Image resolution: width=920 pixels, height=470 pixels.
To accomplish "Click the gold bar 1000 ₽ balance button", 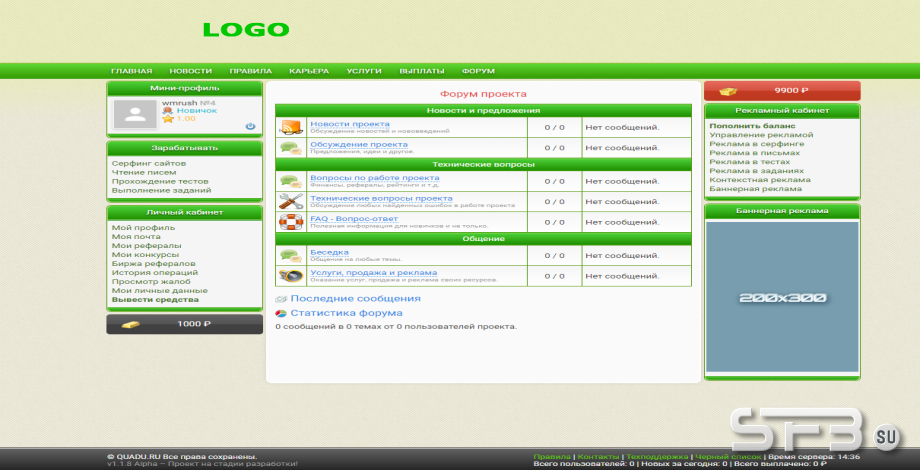I will 184,324.
